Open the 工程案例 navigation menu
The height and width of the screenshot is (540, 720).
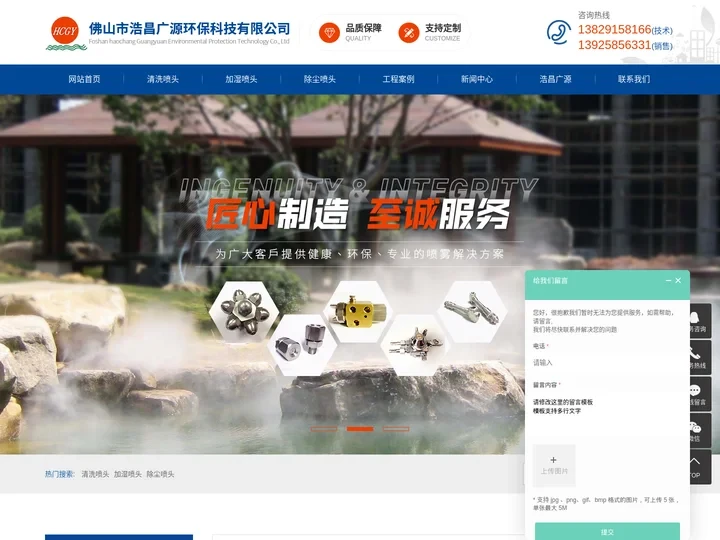(x=398, y=79)
